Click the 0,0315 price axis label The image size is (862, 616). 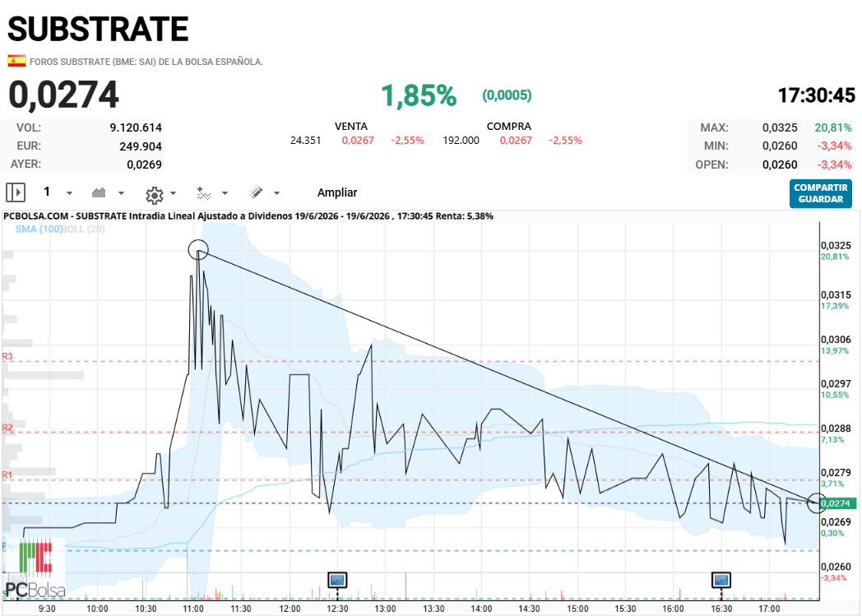pyautogui.click(x=836, y=295)
